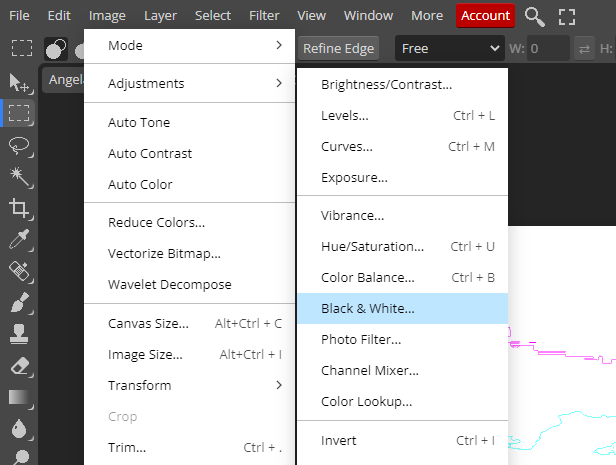
Task: Pick the Brush tool
Action: tap(18, 302)
